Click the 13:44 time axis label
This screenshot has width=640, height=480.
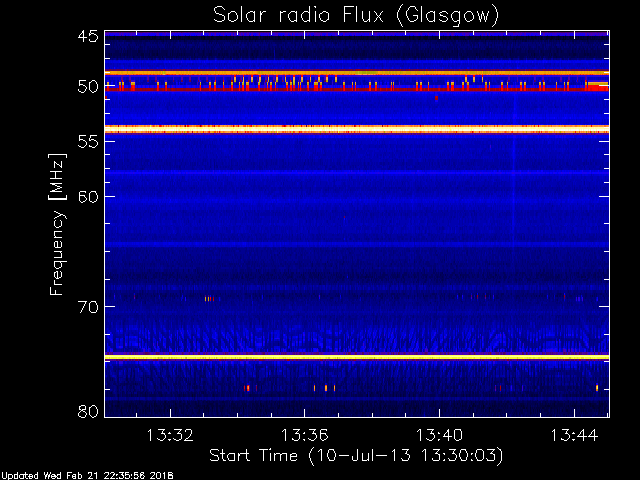(x=574, y=436)
